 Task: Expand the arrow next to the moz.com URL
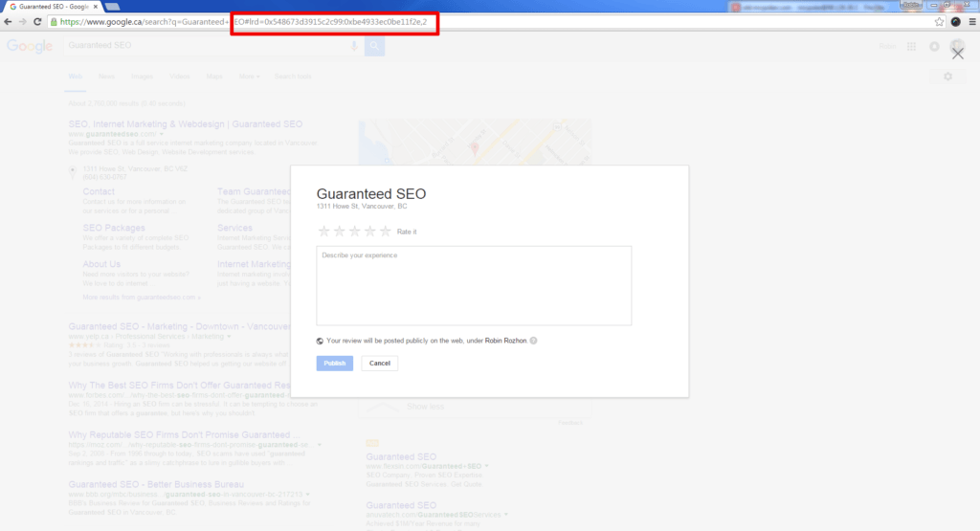click(x=320, y=445)
